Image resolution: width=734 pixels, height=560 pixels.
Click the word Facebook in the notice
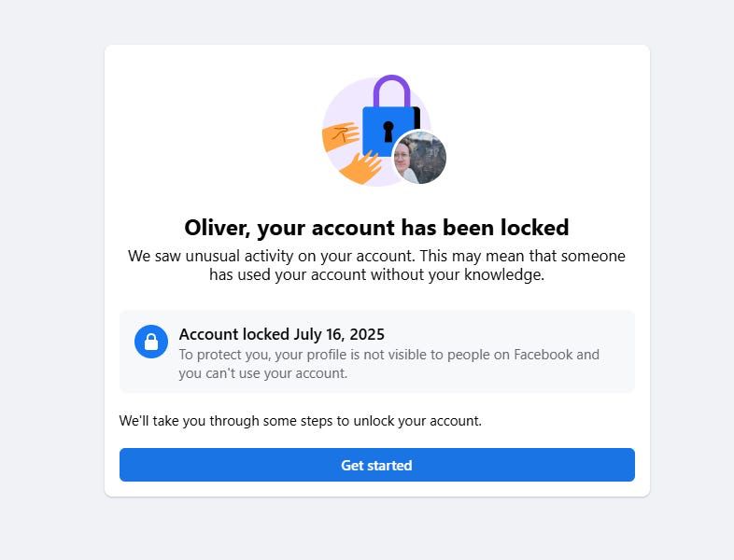(x=543, y=355)
